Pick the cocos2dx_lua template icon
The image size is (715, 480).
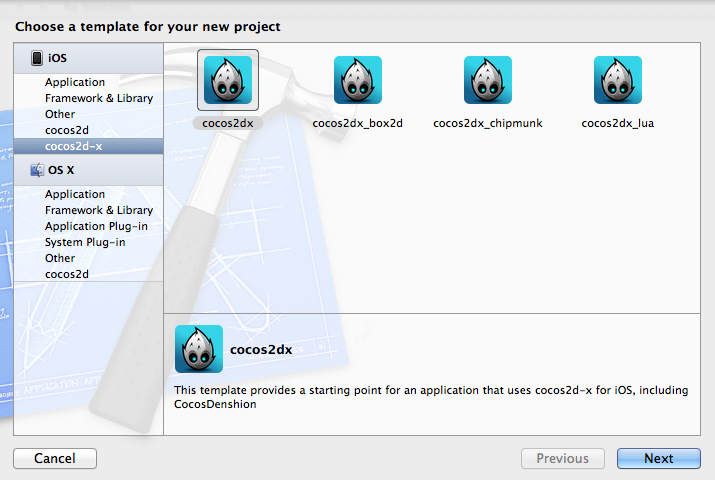coord(618,80)
